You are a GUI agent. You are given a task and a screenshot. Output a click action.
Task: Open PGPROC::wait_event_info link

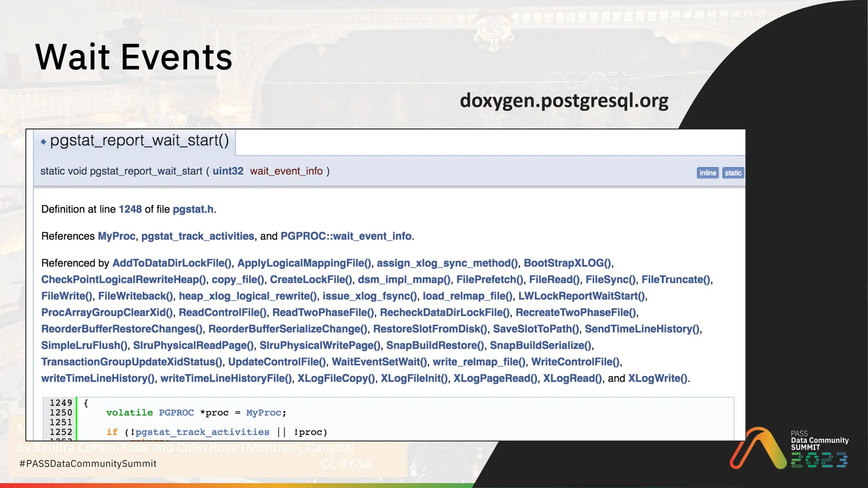coord(346,236)
